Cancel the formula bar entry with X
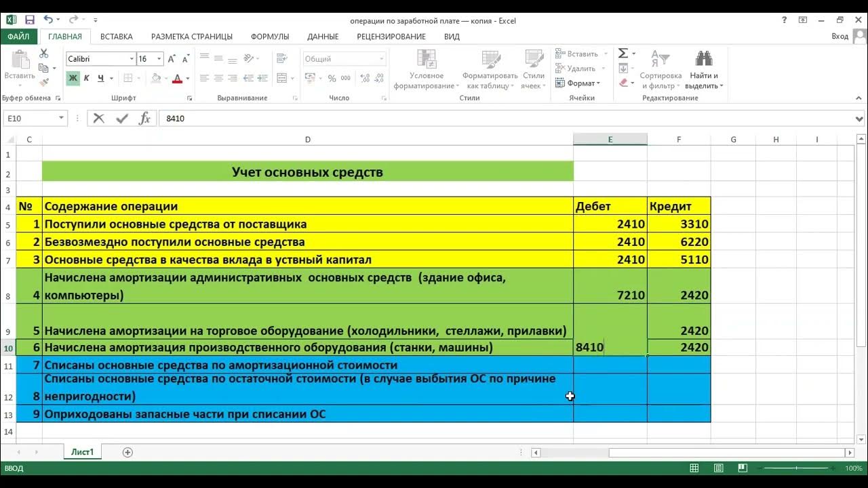Image resolution: width=868 pixels, height=488 pixels. (x=99, y=119)
